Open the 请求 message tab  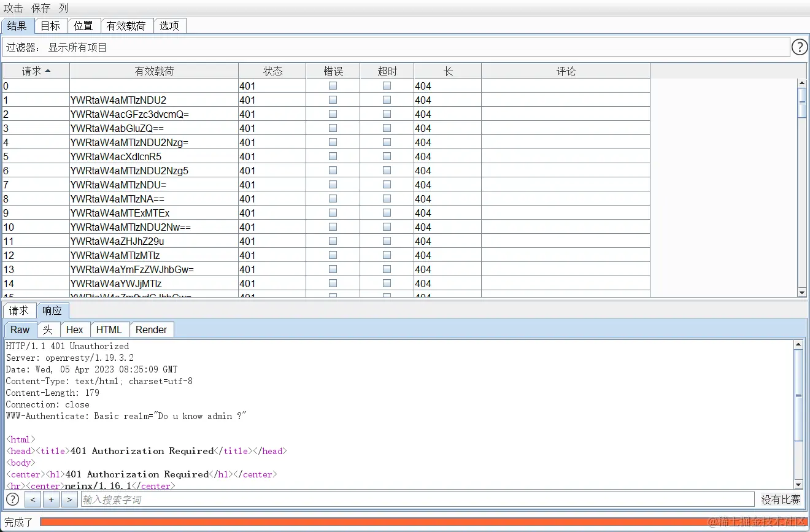(19, 310)
